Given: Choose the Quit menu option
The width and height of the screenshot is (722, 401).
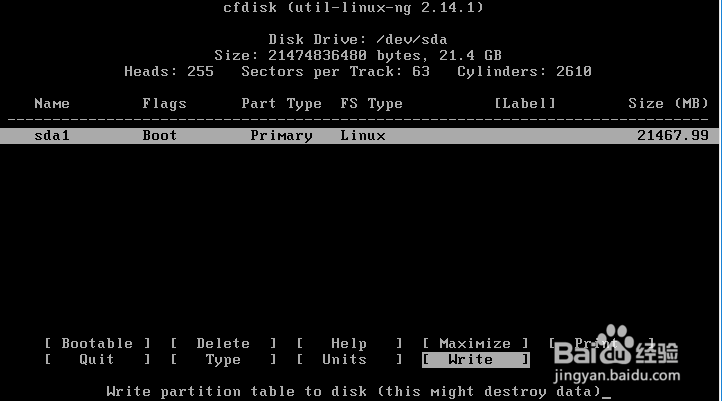Looking at the screenshot, I should click(x=97, y=360).
